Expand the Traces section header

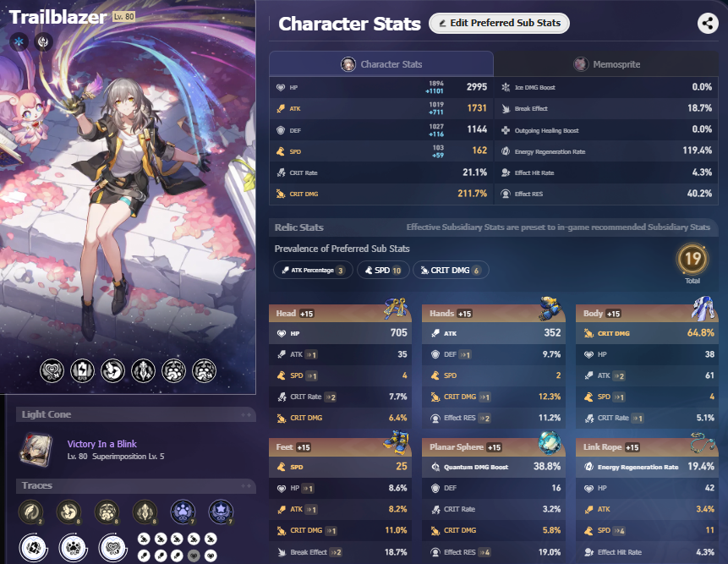(136, 485)
